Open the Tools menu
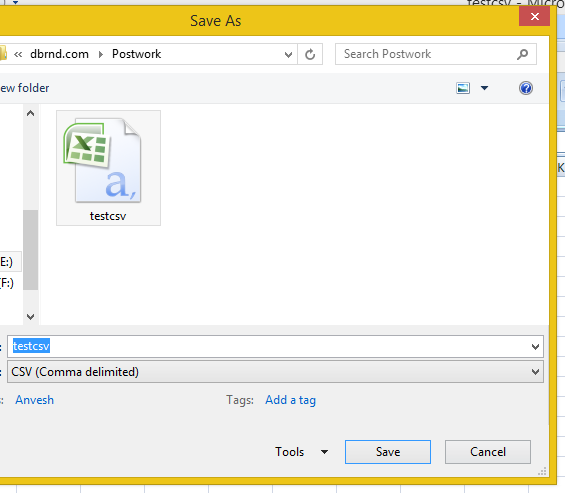 301,452
